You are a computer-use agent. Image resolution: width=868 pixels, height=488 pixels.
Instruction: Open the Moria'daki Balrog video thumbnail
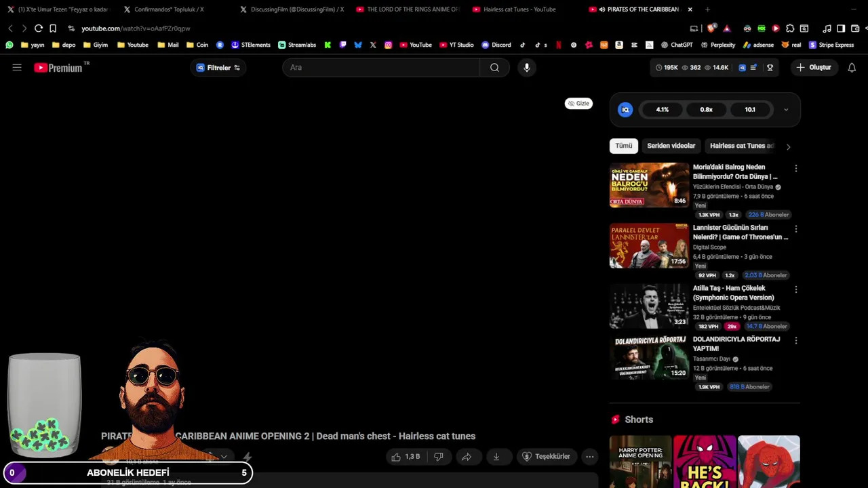[649, 185]
